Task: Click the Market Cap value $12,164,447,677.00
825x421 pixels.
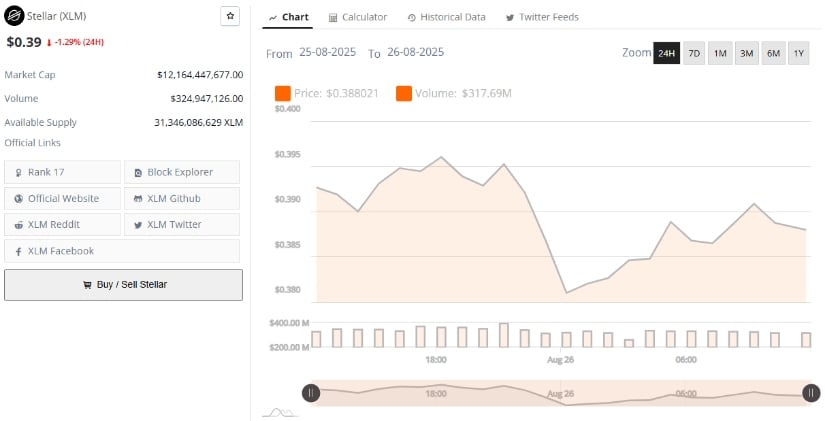Action: [200, 75]
